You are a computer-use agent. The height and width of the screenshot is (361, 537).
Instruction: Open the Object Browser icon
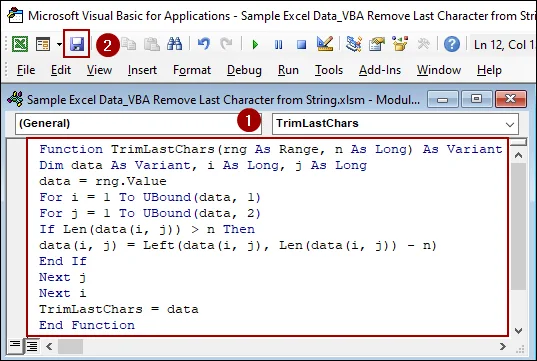click(400, 44)
